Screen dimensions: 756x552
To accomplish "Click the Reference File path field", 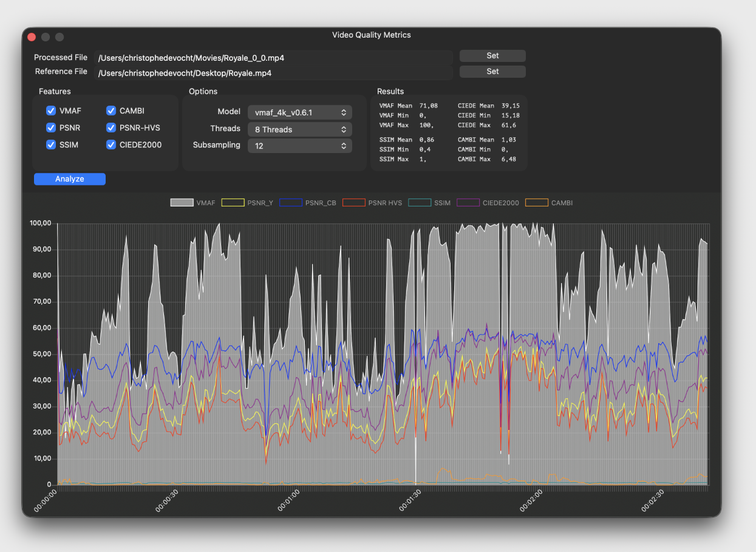I will click(274, 73).
